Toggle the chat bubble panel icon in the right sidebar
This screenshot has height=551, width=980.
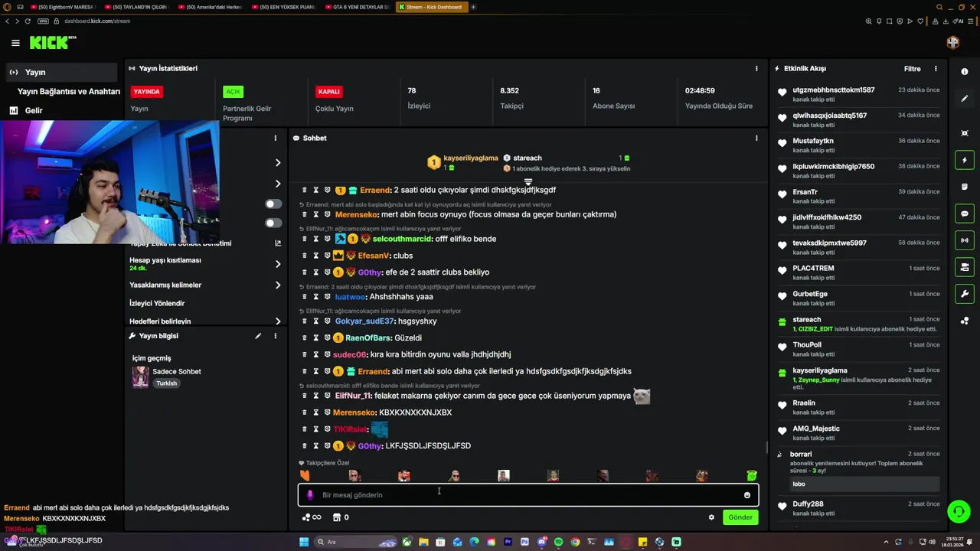pyautogui.click(x=965, y=214)
